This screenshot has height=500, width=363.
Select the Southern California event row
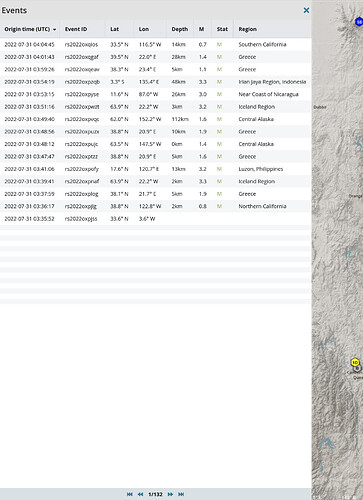point(155,44)
